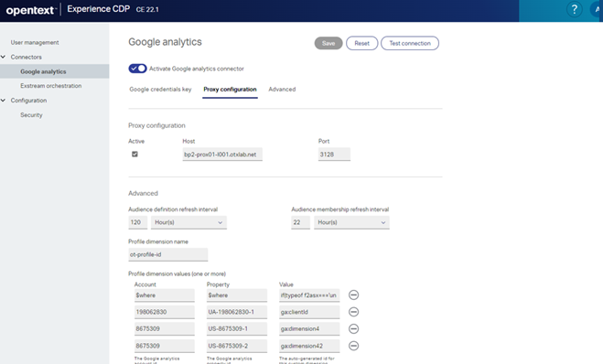This screenshot has height=364, width=603.
Task: Remove the ga:clientId profile dimension row
Action: click(353, 312)
